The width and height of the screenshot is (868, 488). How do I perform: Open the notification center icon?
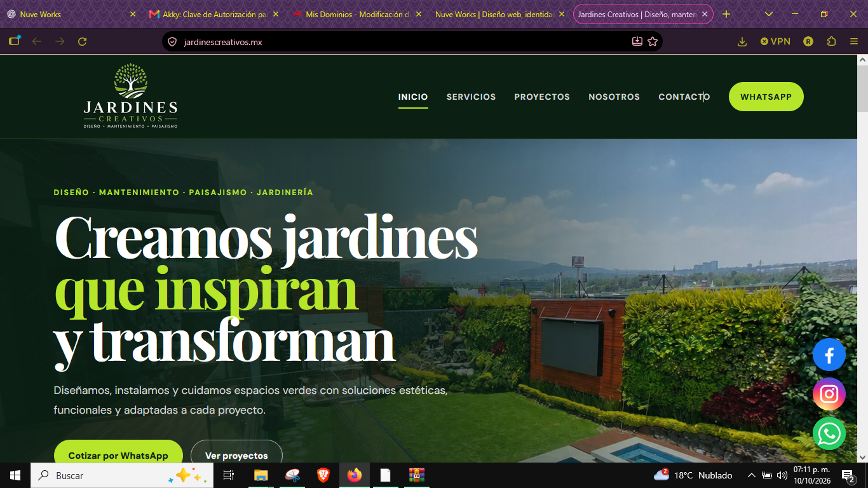(848, 475)
